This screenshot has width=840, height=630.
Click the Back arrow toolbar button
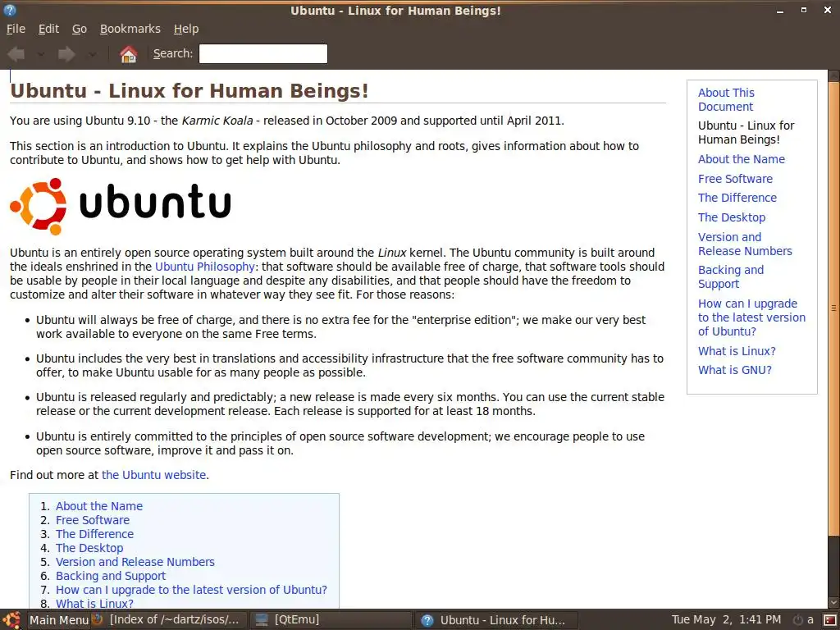point(16,54)
